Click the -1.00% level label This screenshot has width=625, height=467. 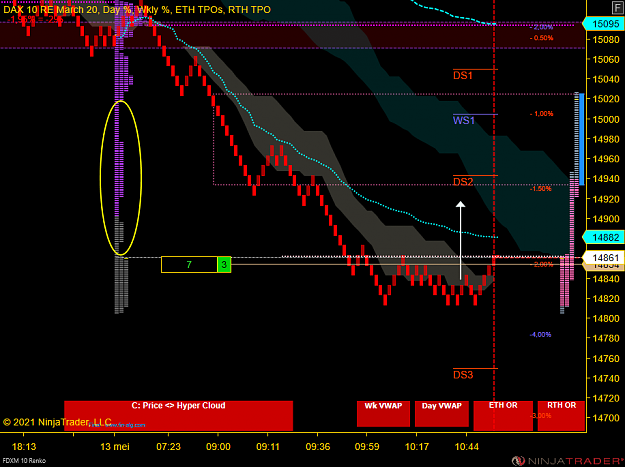pyautogui.click(x=541, y=114)
